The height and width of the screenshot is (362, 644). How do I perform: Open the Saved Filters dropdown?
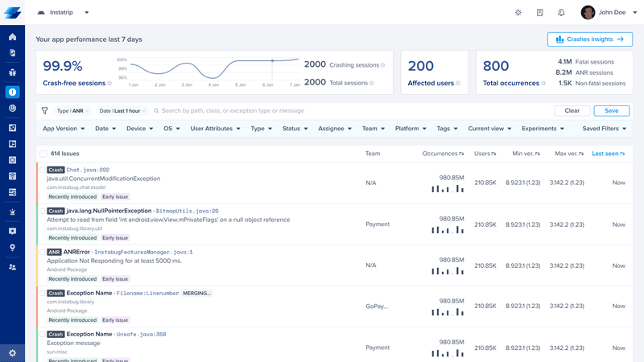[x=604, y=129]
